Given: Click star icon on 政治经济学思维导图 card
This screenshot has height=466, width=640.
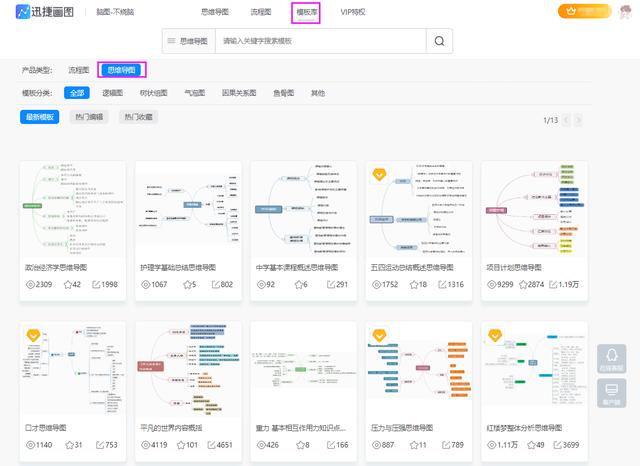Looking at the screenshot, I should tap(68, 284).
